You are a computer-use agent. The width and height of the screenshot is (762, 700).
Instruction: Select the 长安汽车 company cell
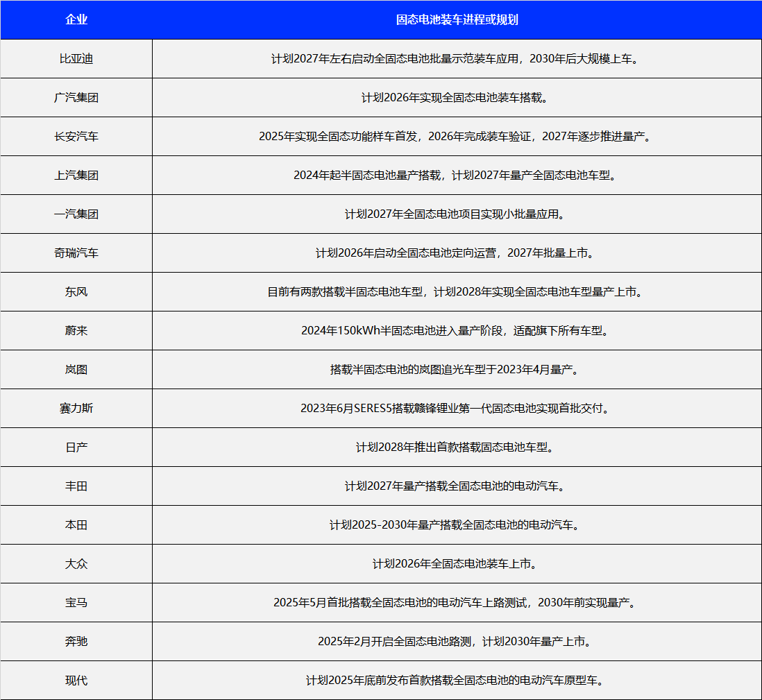click(x=76, y=137)
